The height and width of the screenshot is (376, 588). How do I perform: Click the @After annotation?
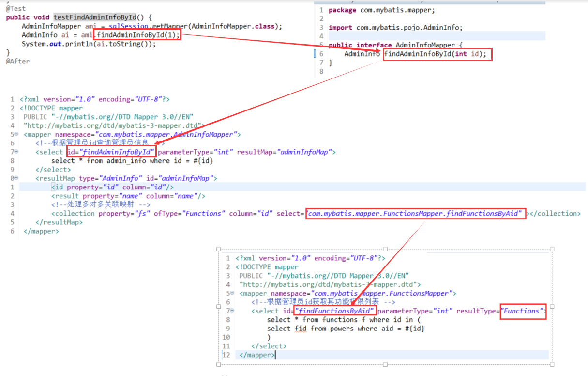(x=18, y=62)
